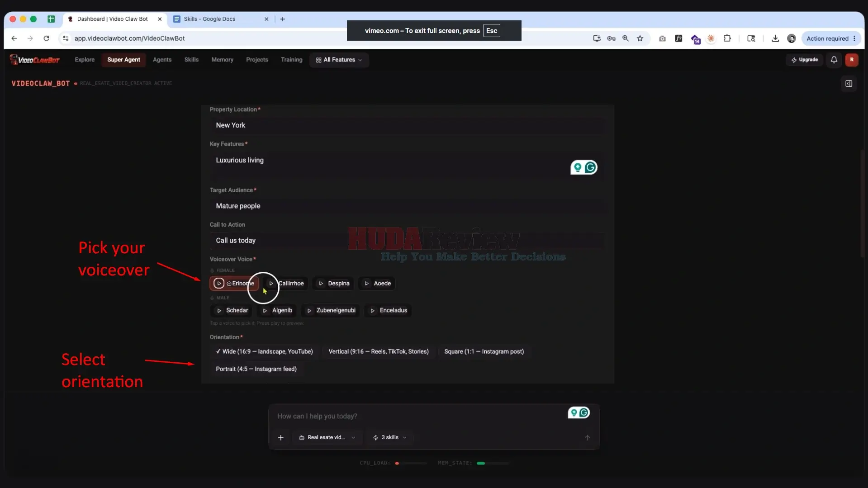Play preview of Callirrhoe voice
The height and width of the screenshot is (488, 868).
[271, 284]
